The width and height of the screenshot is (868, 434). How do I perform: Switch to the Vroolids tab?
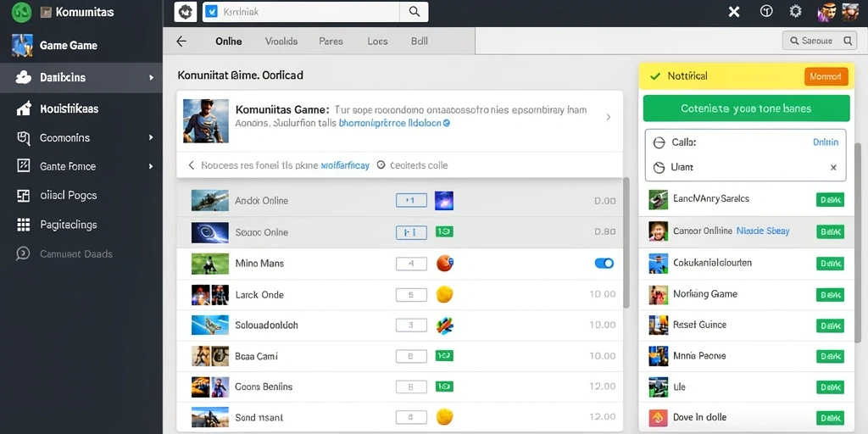[281, 41]
